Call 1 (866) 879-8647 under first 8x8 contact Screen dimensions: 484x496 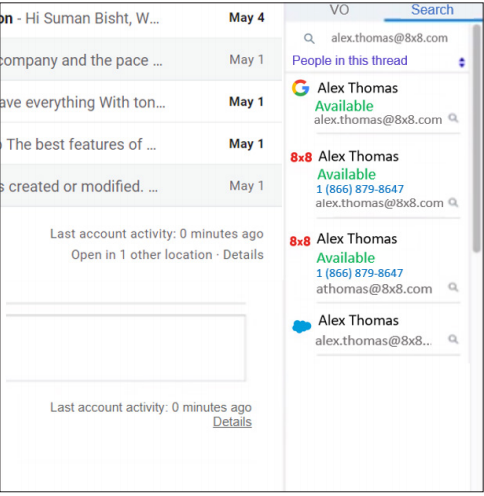[360, 189]
